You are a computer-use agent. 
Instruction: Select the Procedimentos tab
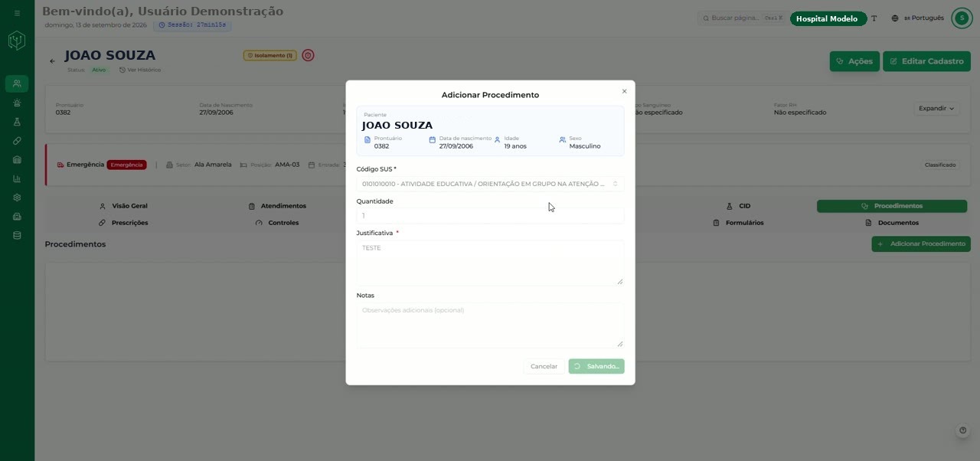(892, 206)
